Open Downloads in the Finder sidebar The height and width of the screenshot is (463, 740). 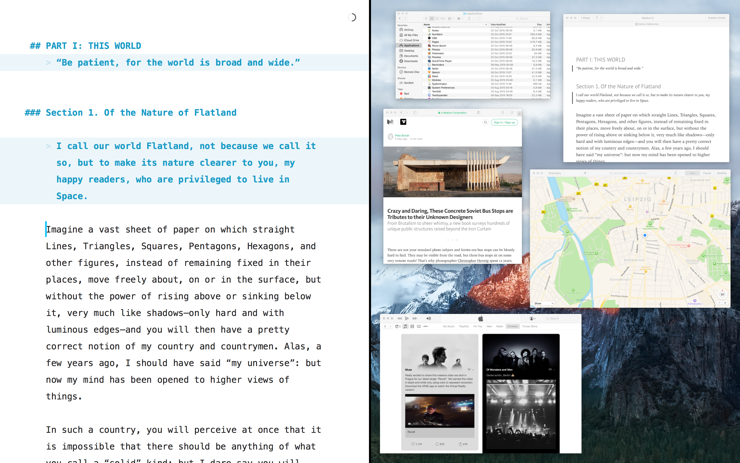(x=409, y=61)
